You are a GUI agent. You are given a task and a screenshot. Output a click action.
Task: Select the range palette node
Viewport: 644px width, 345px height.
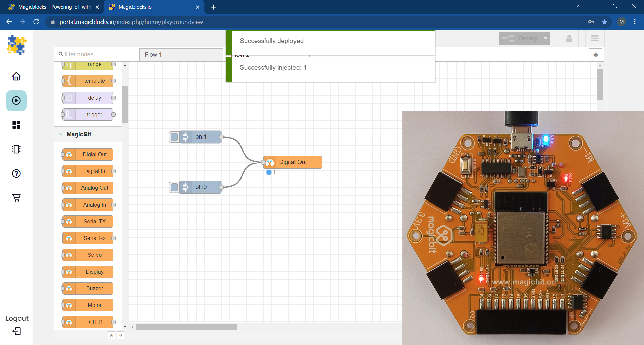point(88,65)
